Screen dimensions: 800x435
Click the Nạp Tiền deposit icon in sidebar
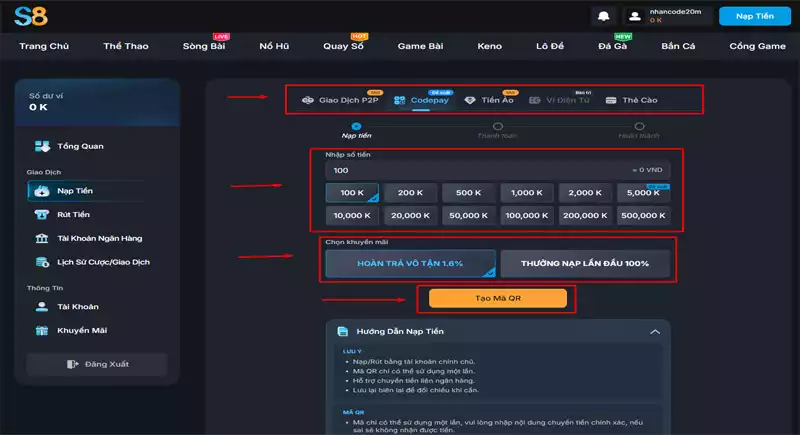[x=42, y=191]
